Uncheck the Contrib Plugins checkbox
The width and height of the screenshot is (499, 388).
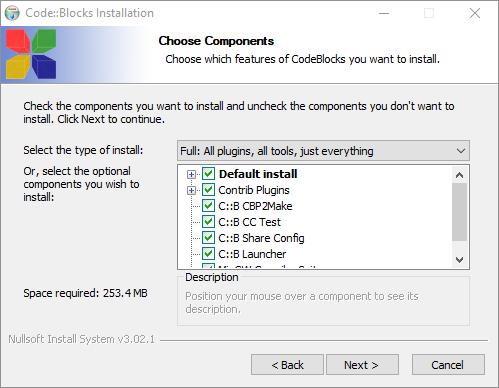209,190
